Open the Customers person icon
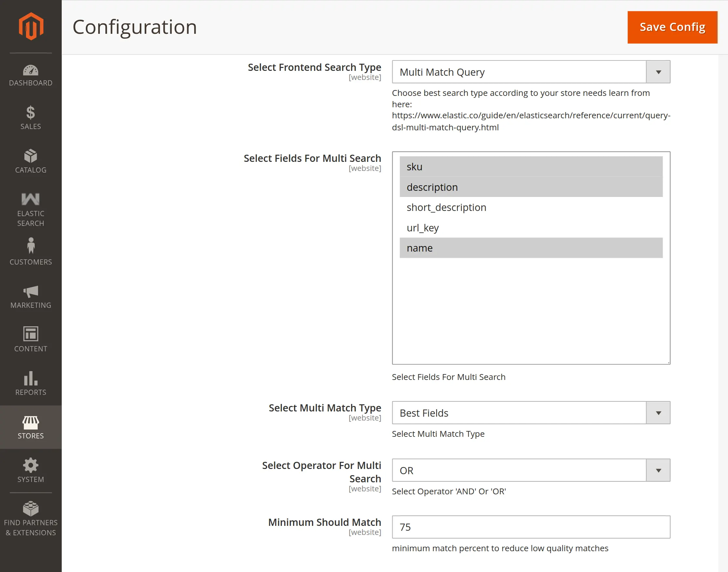 [x=31, y=245]
